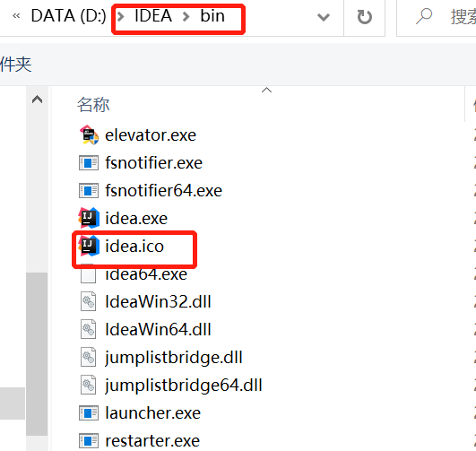Select the idea.ico file name
Viewport: 476px width, 451px height.
[134, 246]
